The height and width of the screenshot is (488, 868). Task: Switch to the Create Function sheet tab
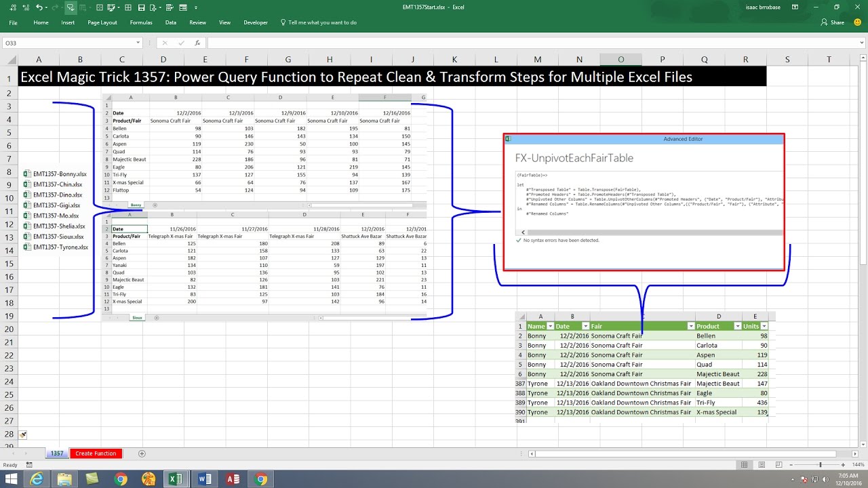coord(96,453)
